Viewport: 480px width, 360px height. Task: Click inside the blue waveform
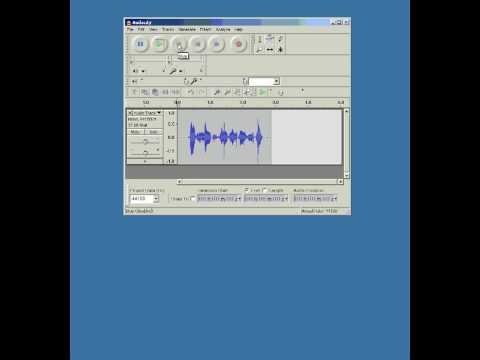coord(225,137)
